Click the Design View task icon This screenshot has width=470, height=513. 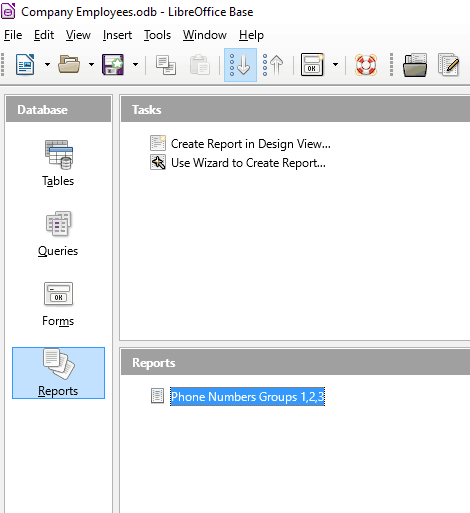pos(158,143)
